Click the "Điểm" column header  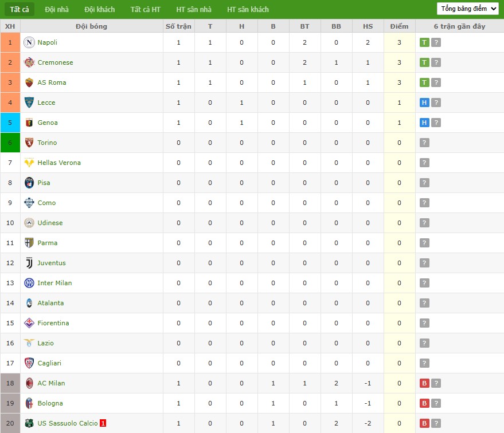[399, 26]
